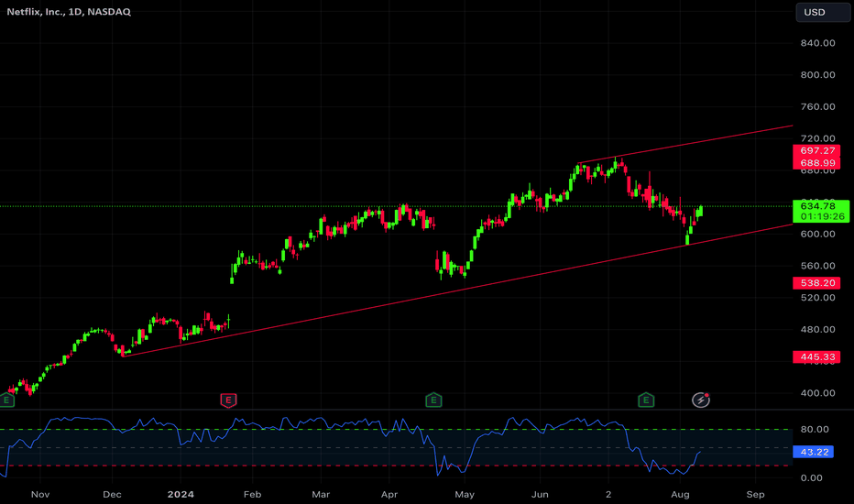Click the 520.00 price axis label
The image size is (854, 504).
point(817,298)
